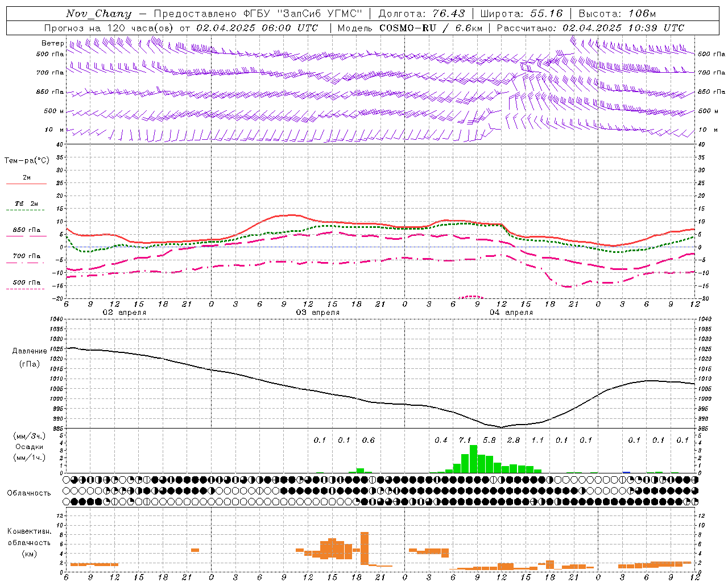Click the 0.4 precipitation amount value

441,440
